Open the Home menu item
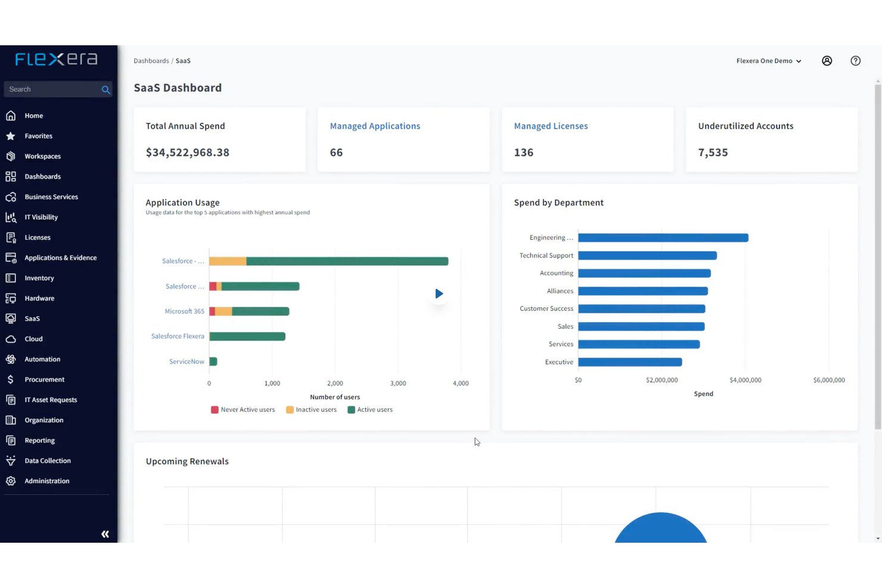This screenshot has width=882, height=588. point(34,116)
